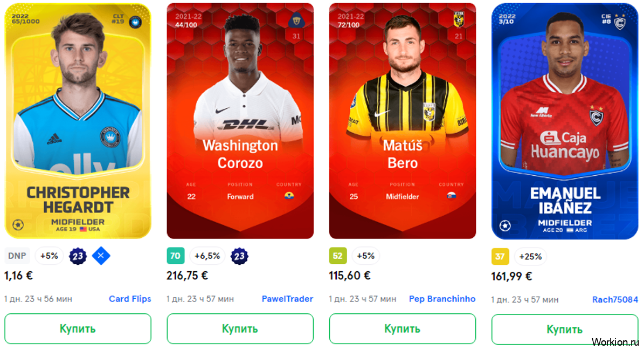Buy the Matúš Bero card
The image size is (644, 350).
[402, 328]
